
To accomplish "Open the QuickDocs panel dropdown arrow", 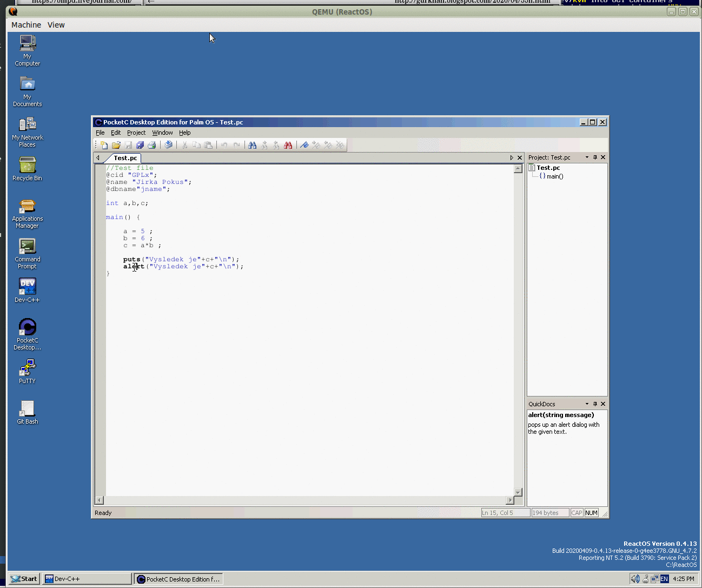I will click(587, 404).
